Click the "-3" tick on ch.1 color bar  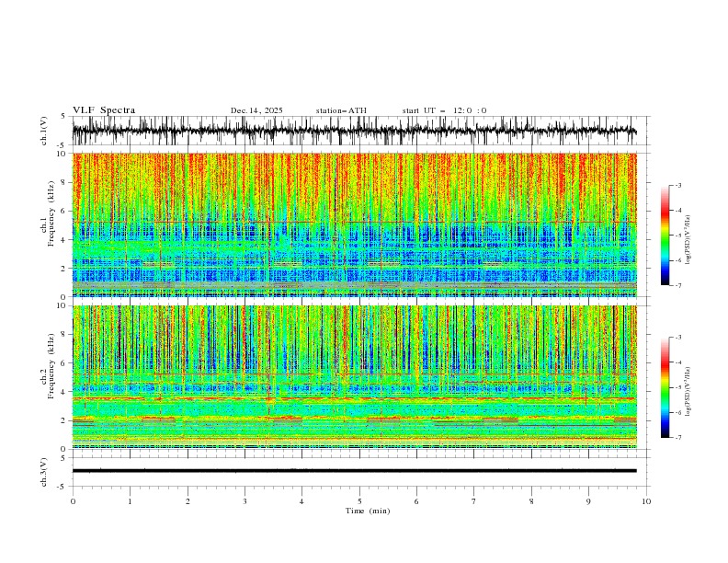click(678, 185)
